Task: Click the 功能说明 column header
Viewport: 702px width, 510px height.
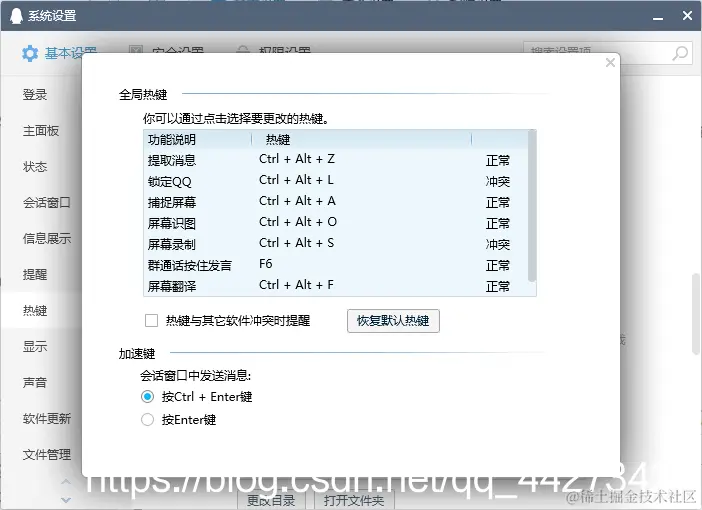Action: [197, 140]
